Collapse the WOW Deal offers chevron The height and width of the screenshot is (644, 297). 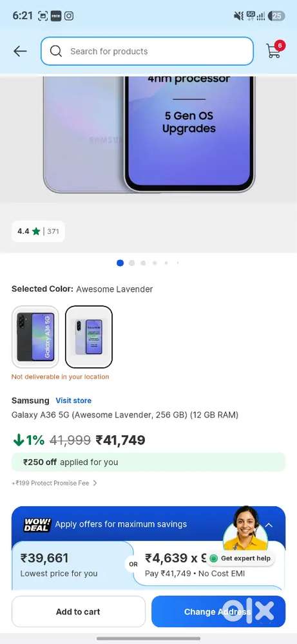268,524
